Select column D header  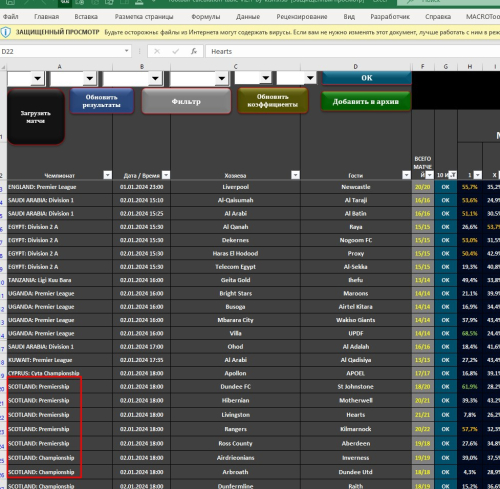tap(356, 67)
